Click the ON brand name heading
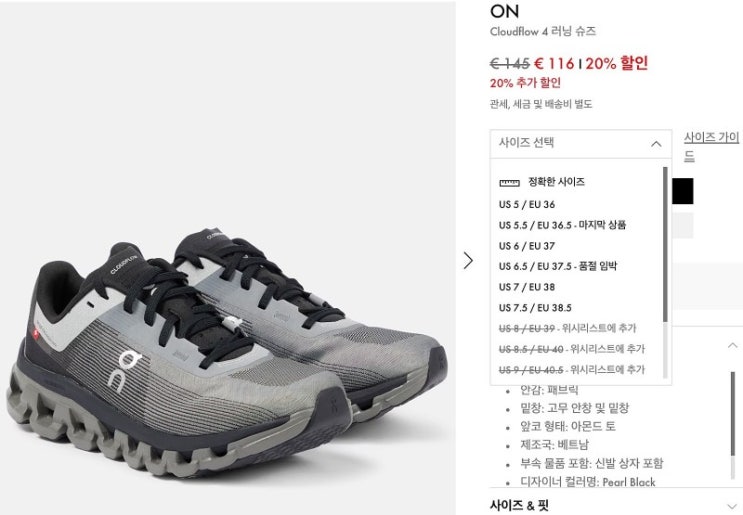This screenshot has width=743, height=515. [x=505, y=11]
